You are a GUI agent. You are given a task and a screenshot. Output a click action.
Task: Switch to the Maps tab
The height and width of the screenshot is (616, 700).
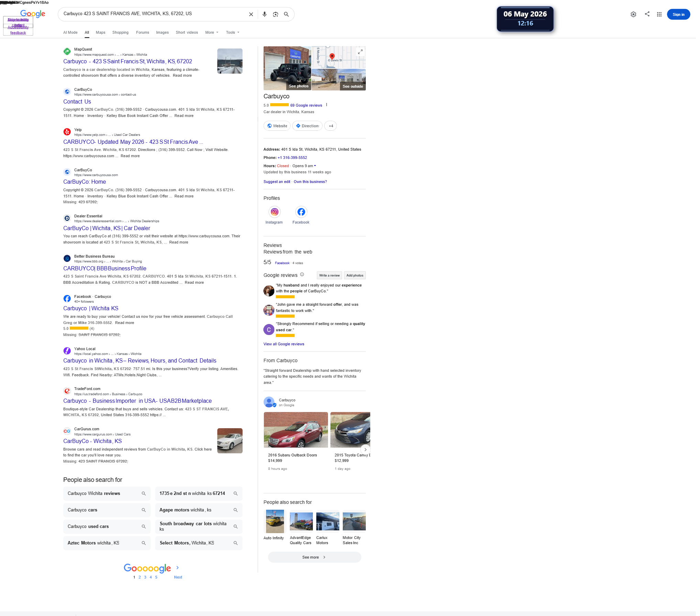point(100,33)
